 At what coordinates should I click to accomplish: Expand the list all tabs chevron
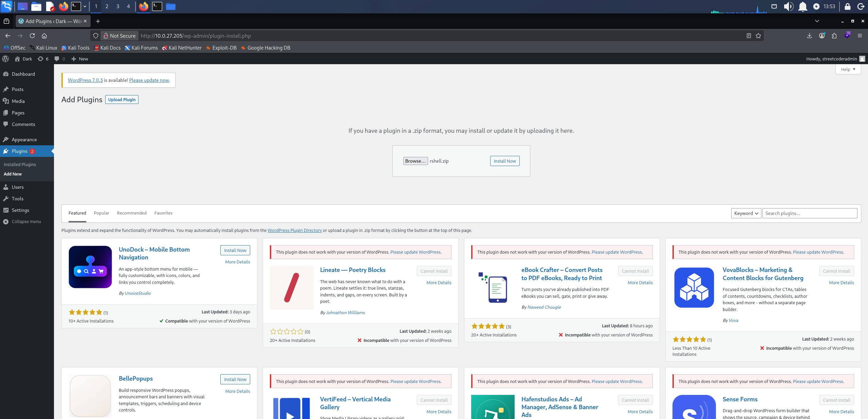pos(817,21)
